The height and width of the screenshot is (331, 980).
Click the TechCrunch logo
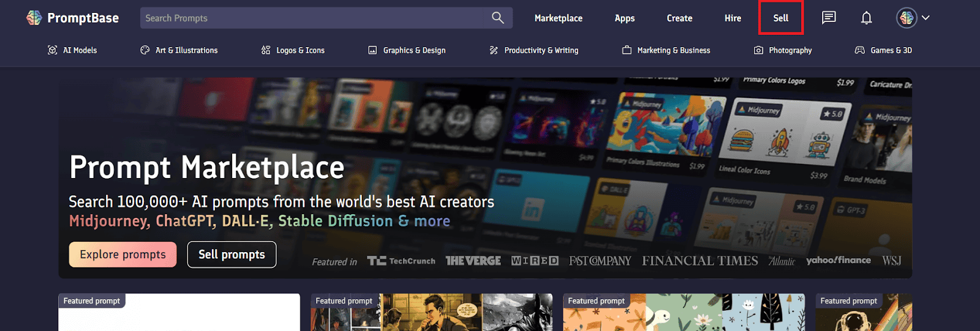click(401, 261)
